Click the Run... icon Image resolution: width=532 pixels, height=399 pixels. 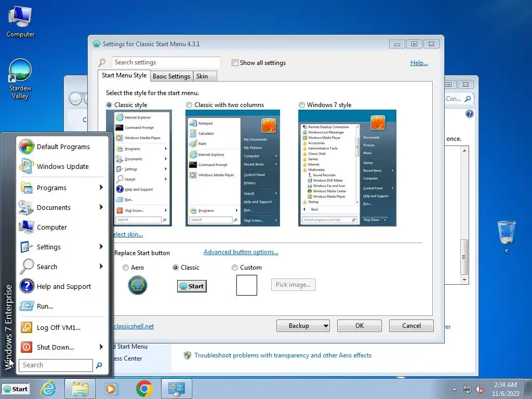click(x=26, y=305)
